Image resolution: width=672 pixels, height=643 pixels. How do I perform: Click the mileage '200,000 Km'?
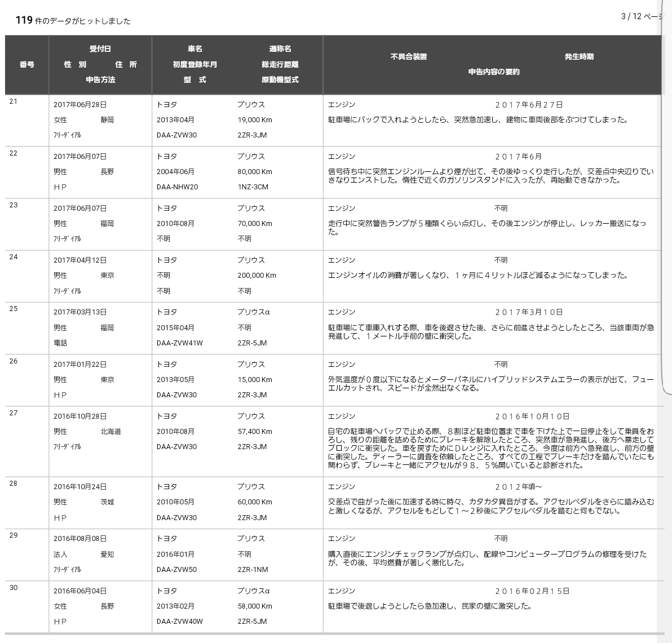coord(257,276)
